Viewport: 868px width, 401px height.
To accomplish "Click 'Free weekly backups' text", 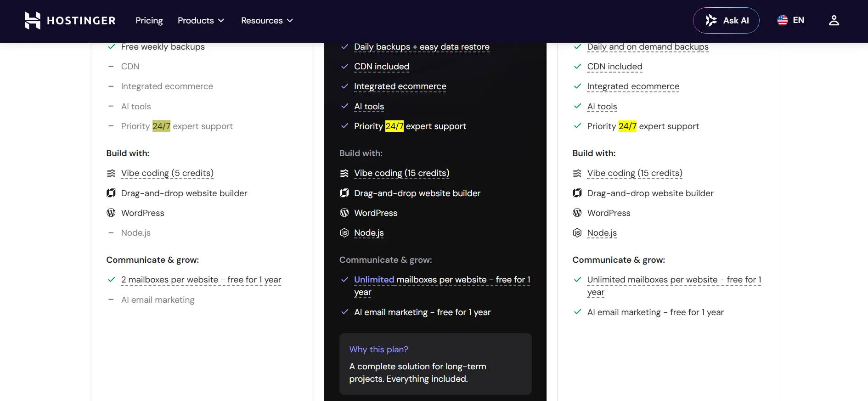I will [163, 47].
